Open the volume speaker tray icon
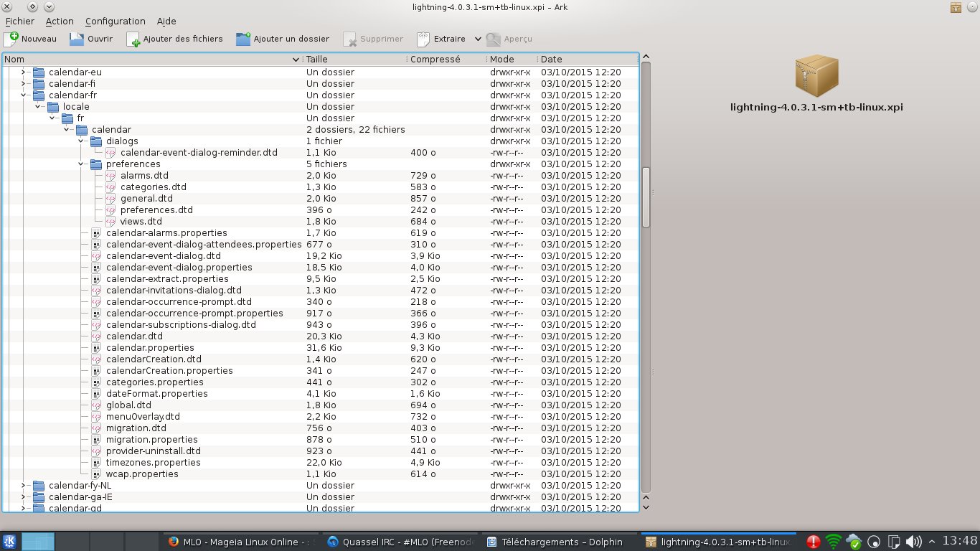This screenshot has width=980, height=551. tap(913, 542)
